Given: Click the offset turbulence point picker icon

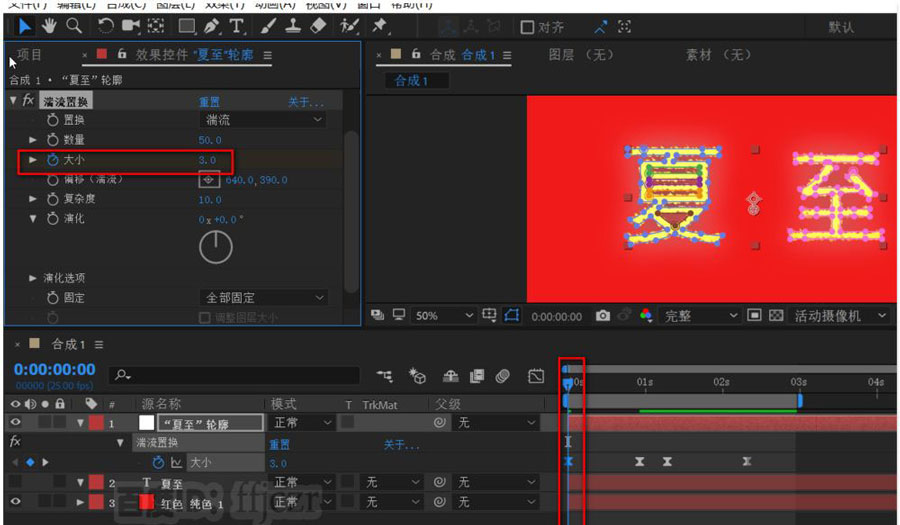Looking at the screenshot, I should point(209,180).
